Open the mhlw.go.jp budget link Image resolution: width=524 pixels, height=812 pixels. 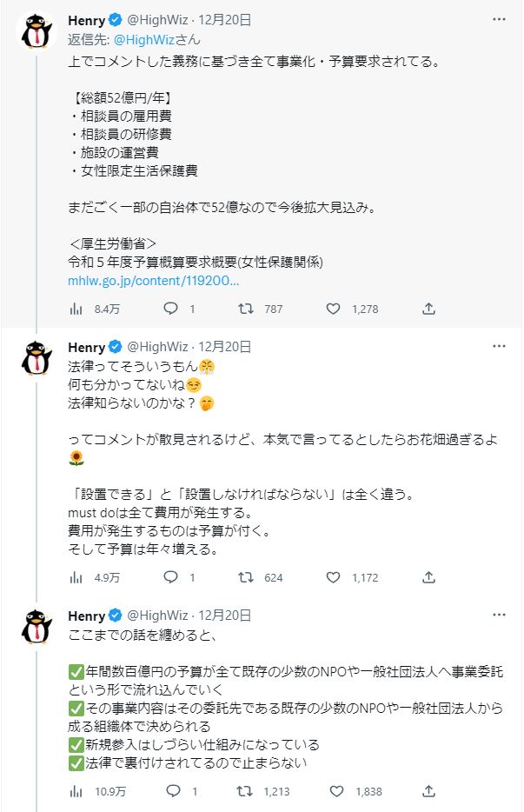point(153,282)
